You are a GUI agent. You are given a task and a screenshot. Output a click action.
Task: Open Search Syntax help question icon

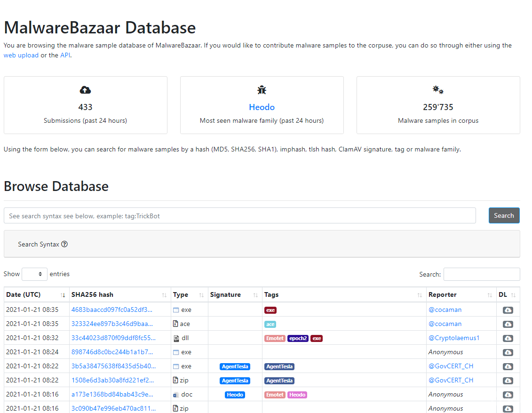click(64, 244)
